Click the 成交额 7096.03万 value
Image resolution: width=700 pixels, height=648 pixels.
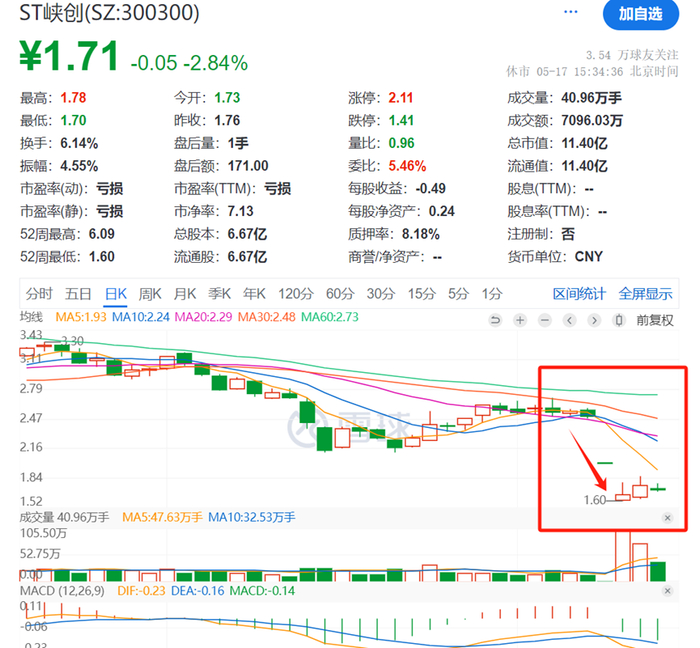coord(592,120)
